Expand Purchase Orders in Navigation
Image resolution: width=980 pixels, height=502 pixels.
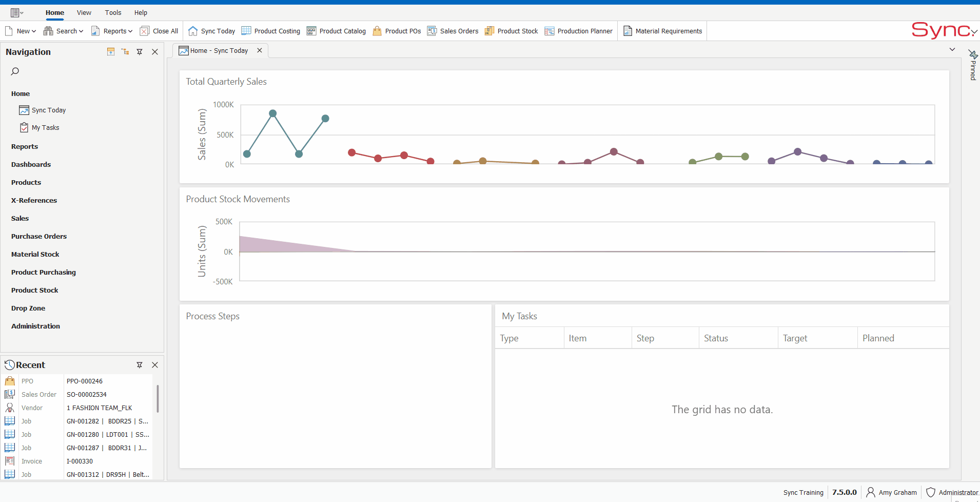39,237
